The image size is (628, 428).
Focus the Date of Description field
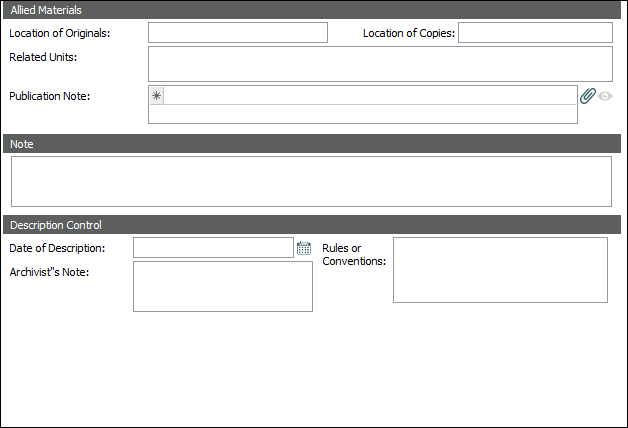pos(213,248)
